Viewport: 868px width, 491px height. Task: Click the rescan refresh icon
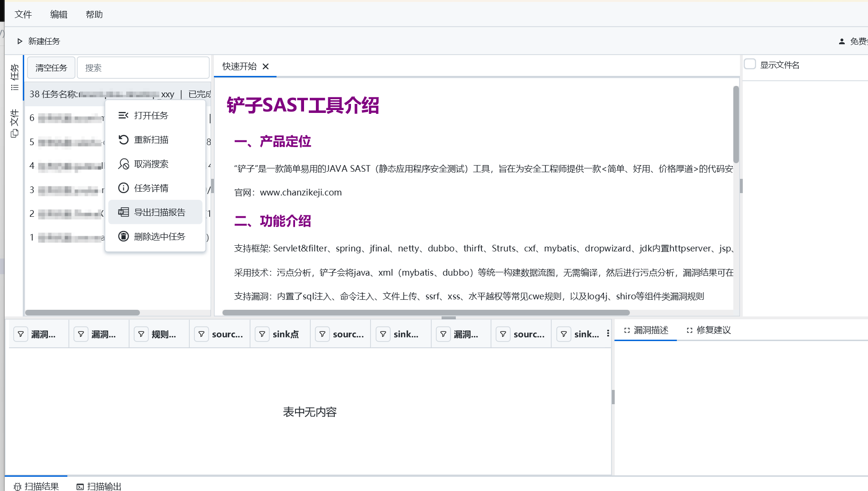pyautogui.click(x=123, y=139)
